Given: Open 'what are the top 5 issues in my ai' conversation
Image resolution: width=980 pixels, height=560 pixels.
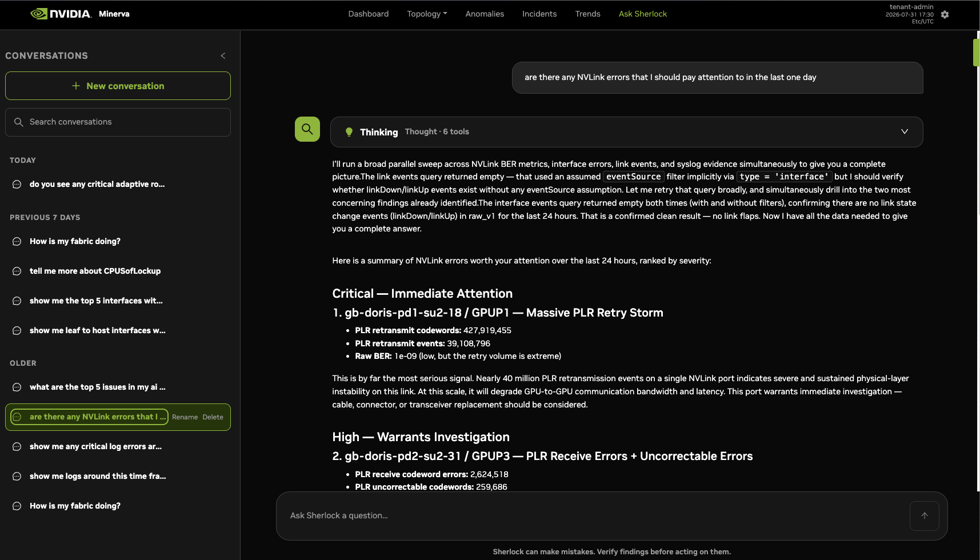Looking at the screenshot, I should (x=97, y=387).
